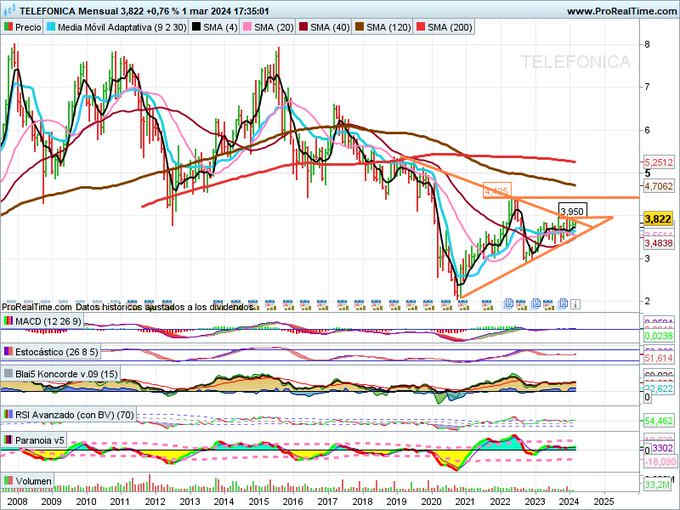
Task: Open the SMA (200) legend label
Action: pyautogui.click(x=450, y=27)
